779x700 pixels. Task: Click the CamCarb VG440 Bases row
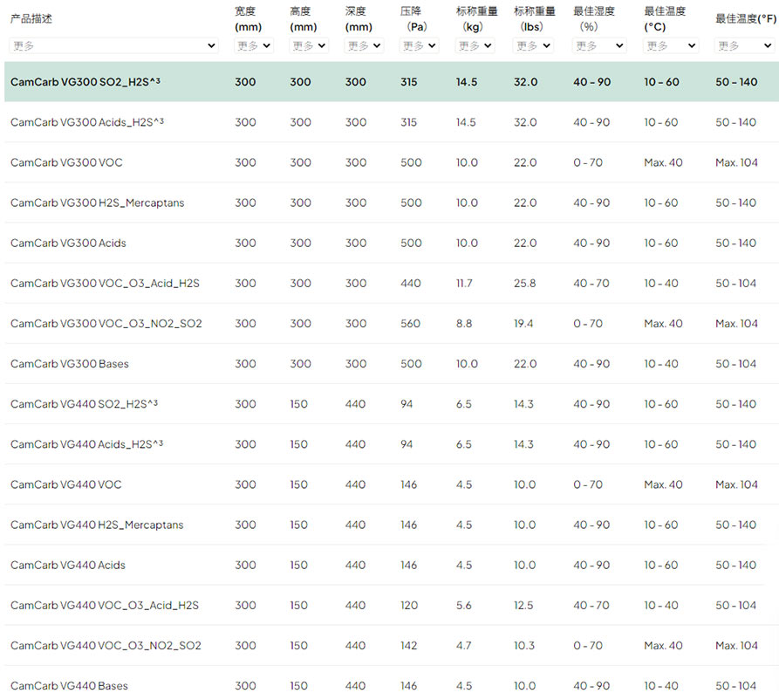click(x=392, y=686)
